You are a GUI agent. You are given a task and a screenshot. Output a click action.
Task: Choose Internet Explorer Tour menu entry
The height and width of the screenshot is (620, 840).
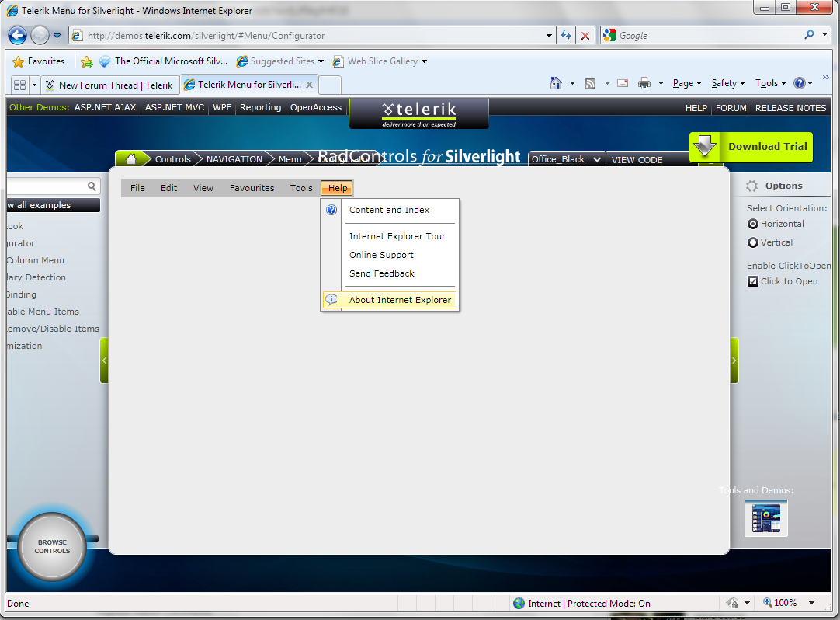point(397,236)
